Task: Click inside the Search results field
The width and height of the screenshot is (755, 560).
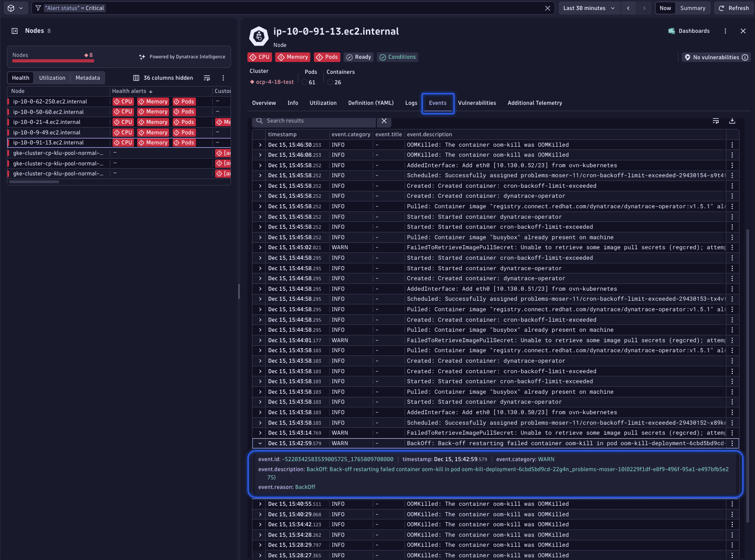Action: coord(319,121)
